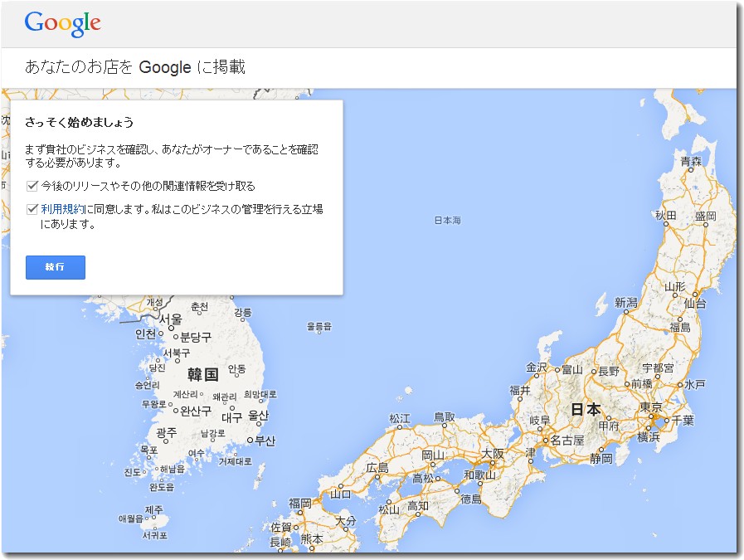Screen dimensions: 744x560
Task: Click the 名古屋 city label
Action: (567, 440)
